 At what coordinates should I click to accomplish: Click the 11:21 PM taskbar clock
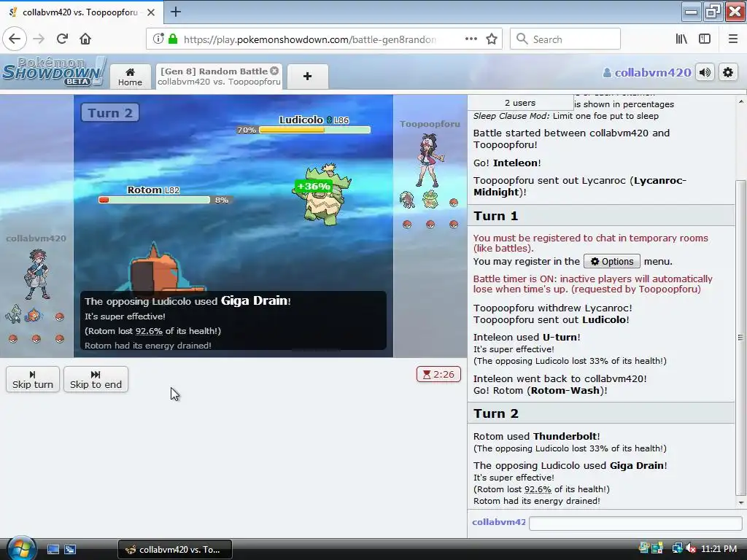[x=719, y=548]
